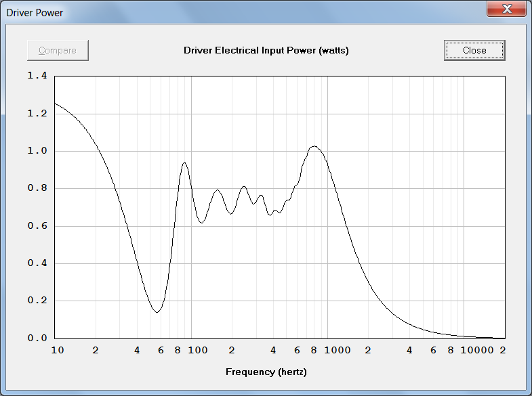532x396 pixels.
Task: Click the 'Driver Power' window title text
Action: coord(35,13)
